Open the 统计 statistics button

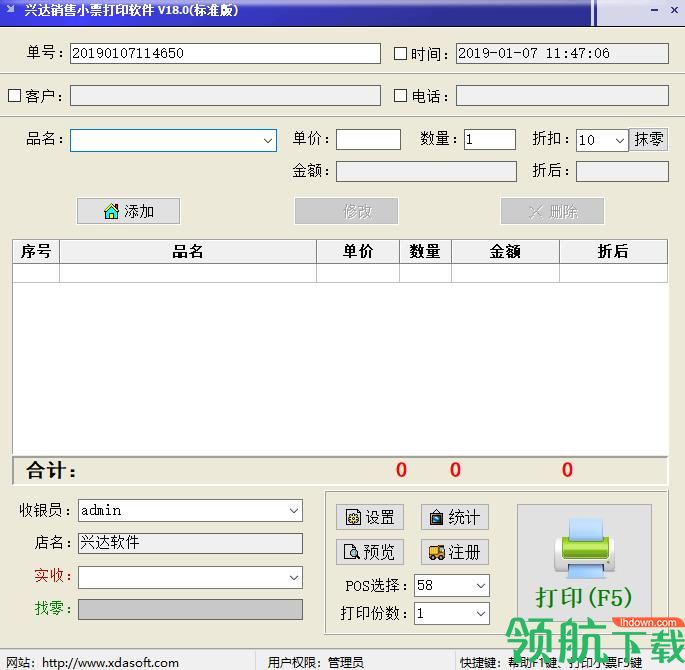pyautogui.click(x=454, y=517)
